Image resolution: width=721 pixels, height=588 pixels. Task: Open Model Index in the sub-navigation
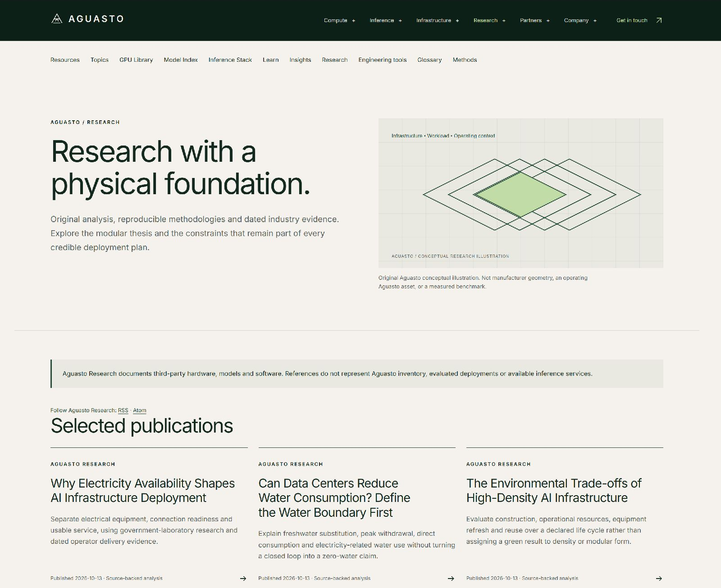181,60
